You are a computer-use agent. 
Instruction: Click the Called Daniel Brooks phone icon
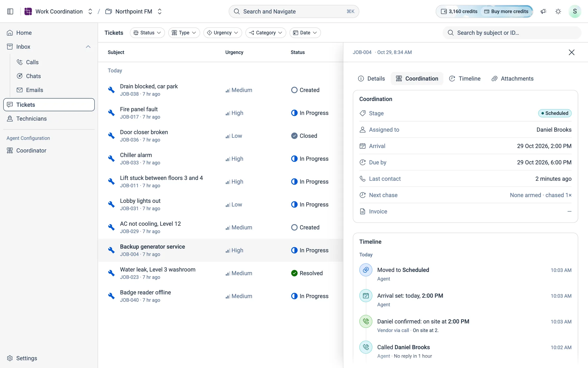coord(366,347)
